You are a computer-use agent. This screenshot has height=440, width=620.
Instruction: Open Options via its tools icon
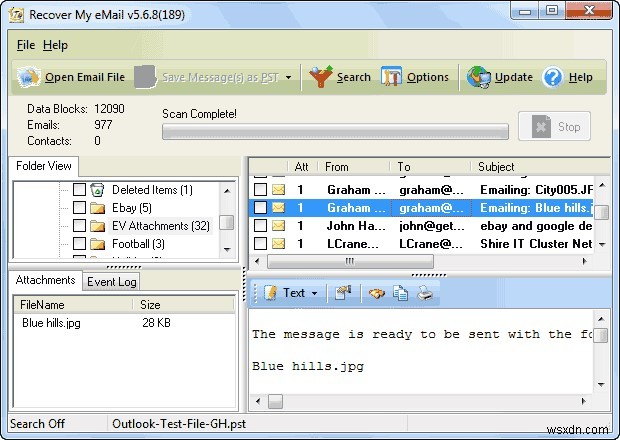pos(391,76)
